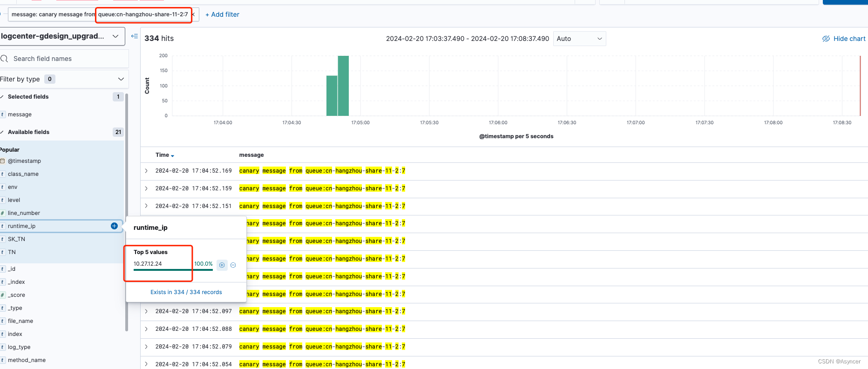
Task: Click the @timestamp per 5 seconds label
Action: tap(516, 136)
